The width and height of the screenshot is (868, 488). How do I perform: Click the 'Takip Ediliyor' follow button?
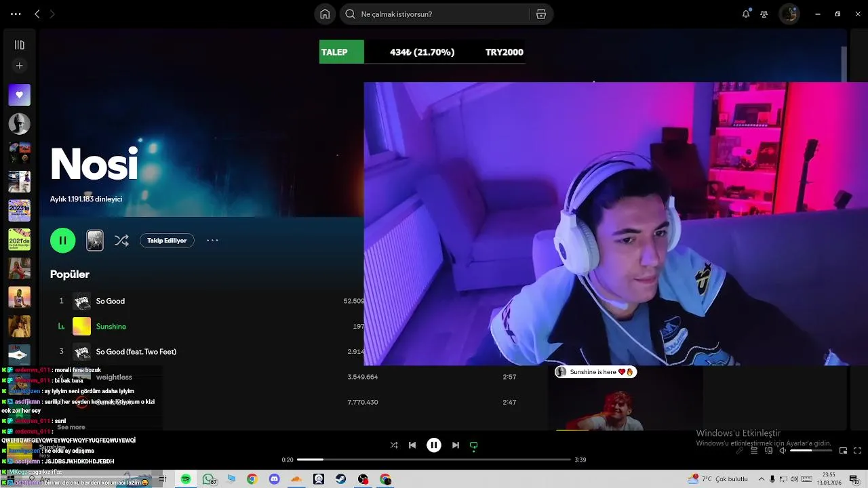[167, 240]
